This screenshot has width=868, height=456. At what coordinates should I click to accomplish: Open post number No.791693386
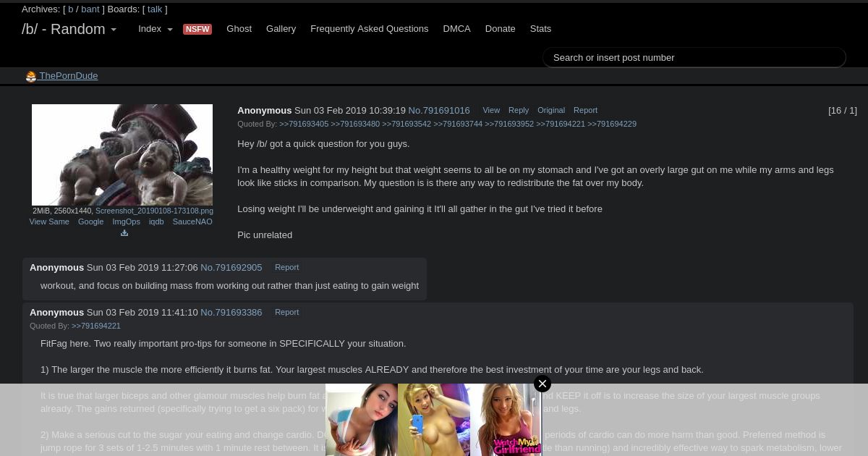point(231,313)
